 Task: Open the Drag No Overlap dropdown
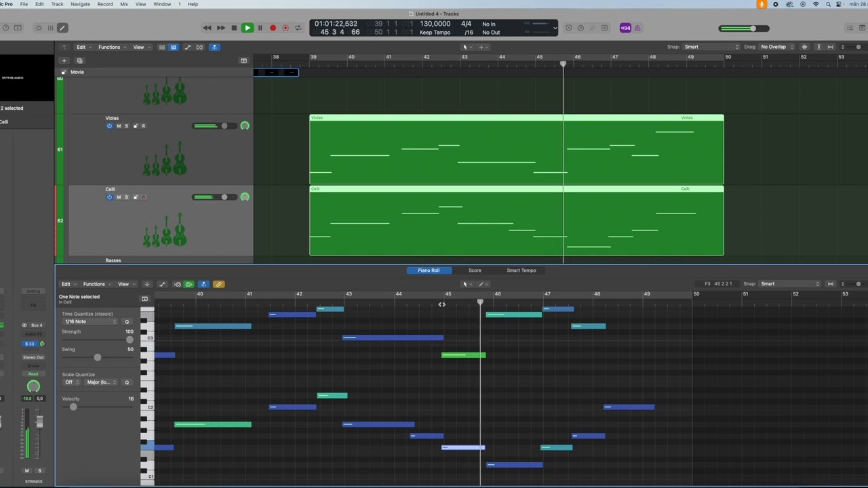(778, 47)
